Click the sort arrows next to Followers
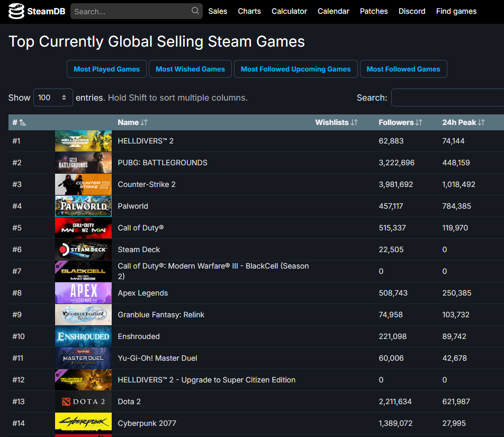Viewport: 504px width, 437px height. tap(418, 122)
